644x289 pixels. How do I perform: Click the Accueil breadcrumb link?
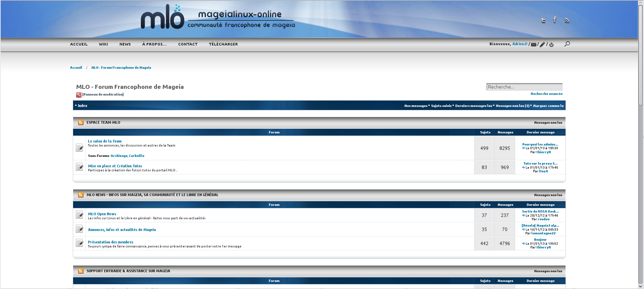click(76, 68)
